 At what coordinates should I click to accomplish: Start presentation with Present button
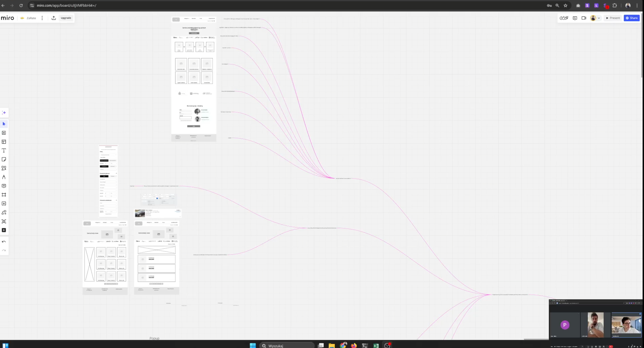click(x=613, y=18)
